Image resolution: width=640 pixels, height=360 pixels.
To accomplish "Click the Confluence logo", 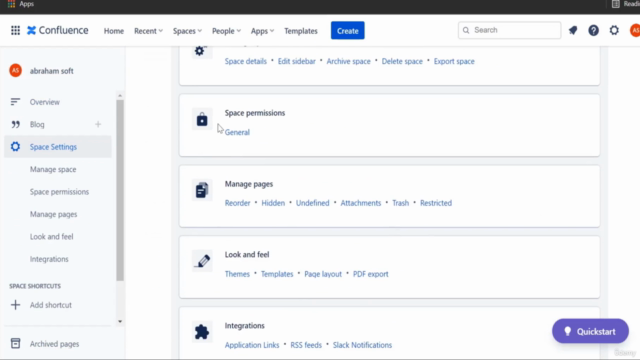I will (x=58, y=31).
